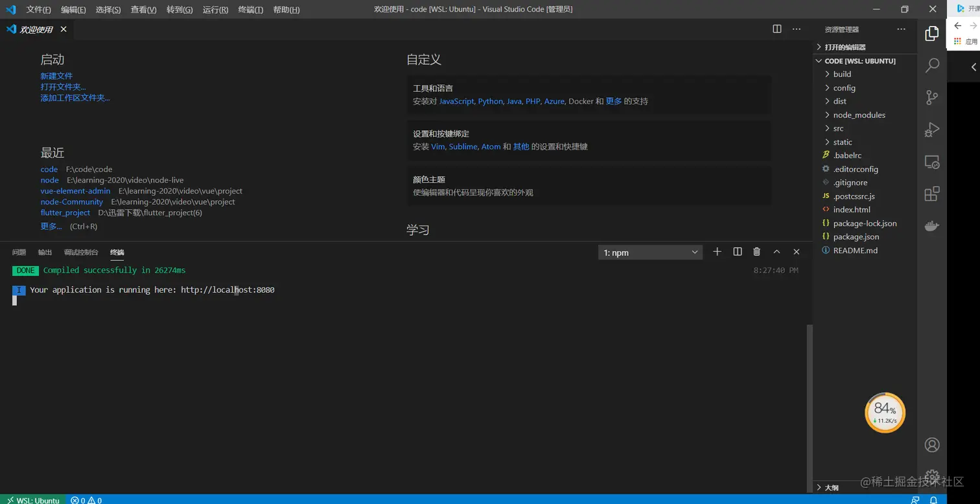Click the WSL: Ubuntu remote indicator
980x504 pixels.
coord(33,500)
